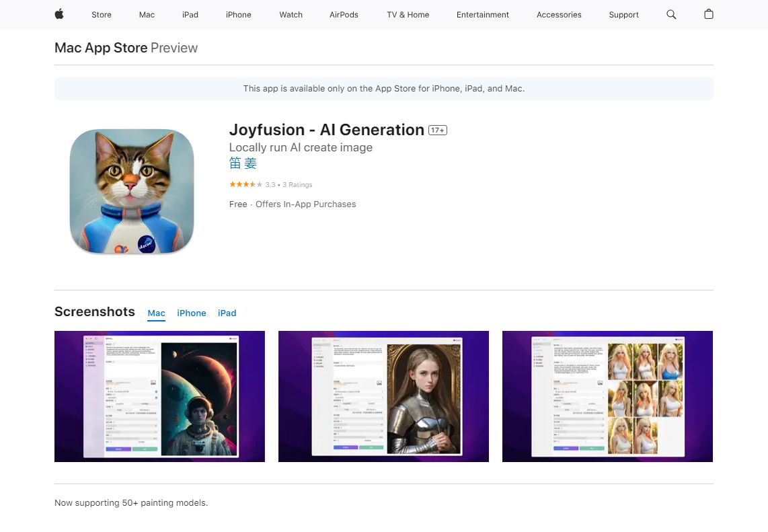Open developer link 笛 姜
The height and width of the screenshot is (532, 768).
point(243,163)
